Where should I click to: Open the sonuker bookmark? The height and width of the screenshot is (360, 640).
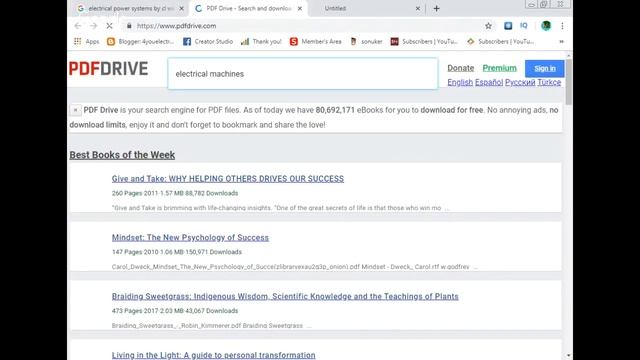[366, 42]
